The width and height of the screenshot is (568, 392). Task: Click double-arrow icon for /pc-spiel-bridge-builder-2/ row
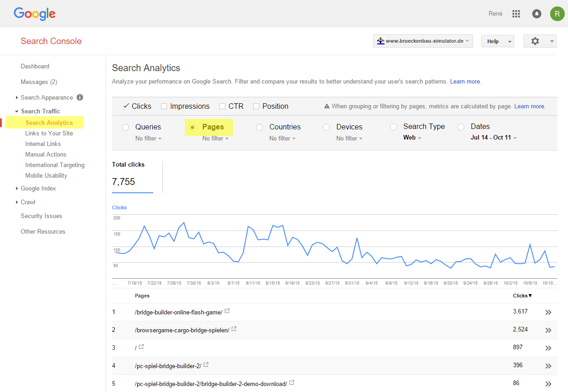pos(548,366)
